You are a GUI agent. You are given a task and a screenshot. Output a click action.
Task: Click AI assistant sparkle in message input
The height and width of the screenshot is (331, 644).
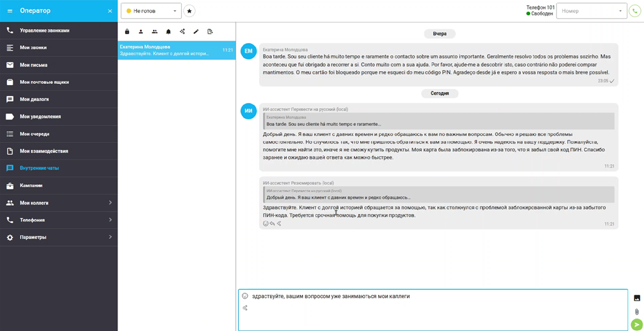pyautogui.click(x=245, y=307)
